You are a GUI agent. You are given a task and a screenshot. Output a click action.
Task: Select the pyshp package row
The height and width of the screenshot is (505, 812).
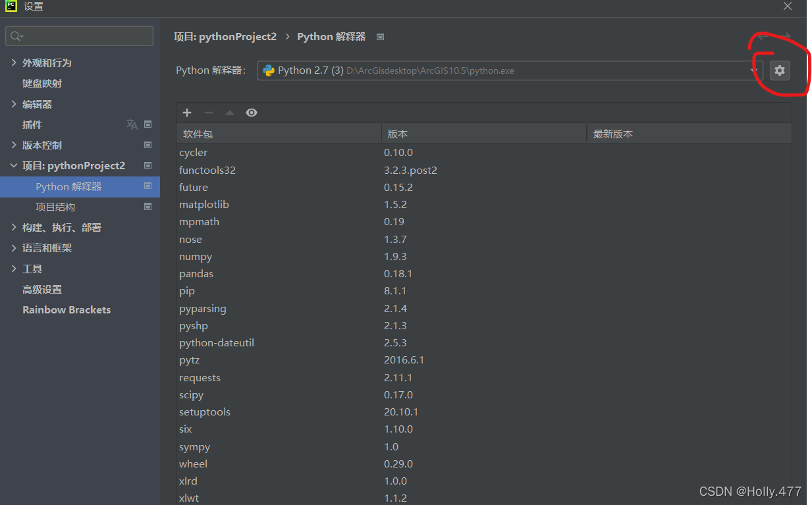click(x=484, y=325)
